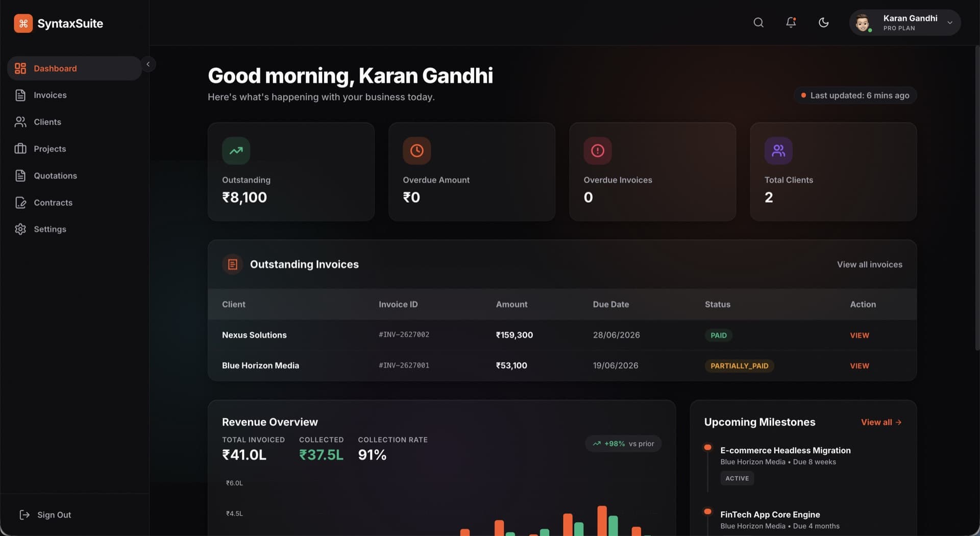This screenshot has width=980, height=536.
Task: Click amount ₹159,300
Action: 514,335
